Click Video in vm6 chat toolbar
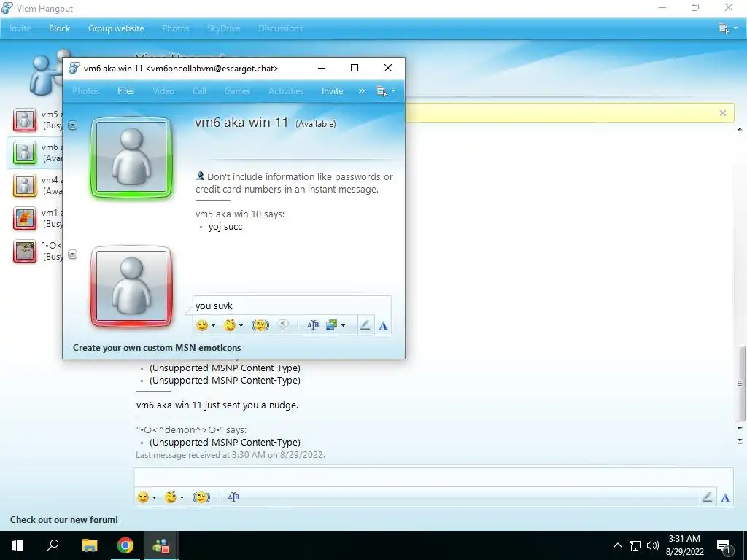 pos(163,91)
